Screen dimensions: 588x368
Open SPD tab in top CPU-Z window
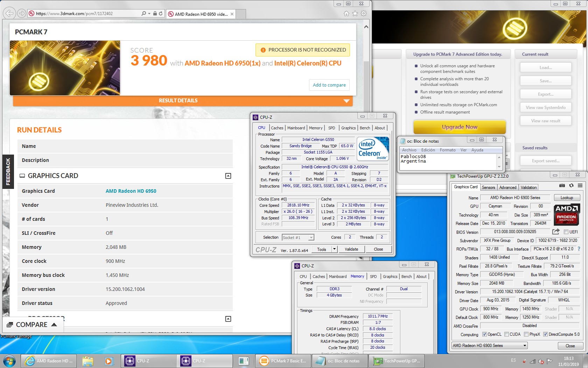click(x=332, y=128)
